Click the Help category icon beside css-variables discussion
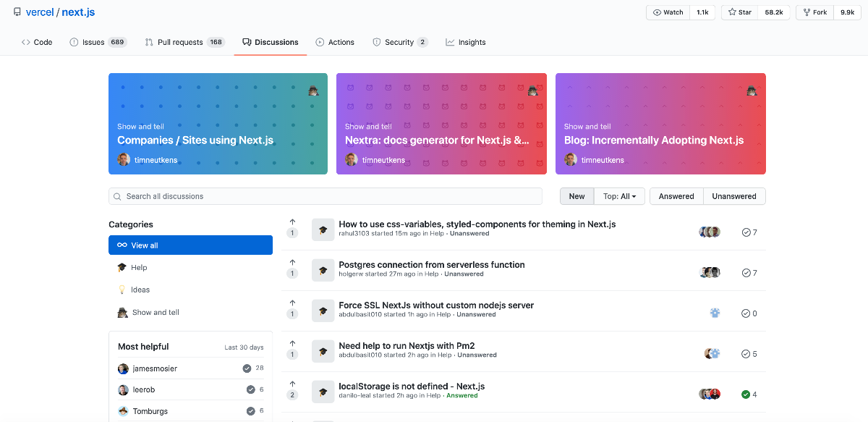The width and height of the screenshot is (868, 422). [323, 229]
